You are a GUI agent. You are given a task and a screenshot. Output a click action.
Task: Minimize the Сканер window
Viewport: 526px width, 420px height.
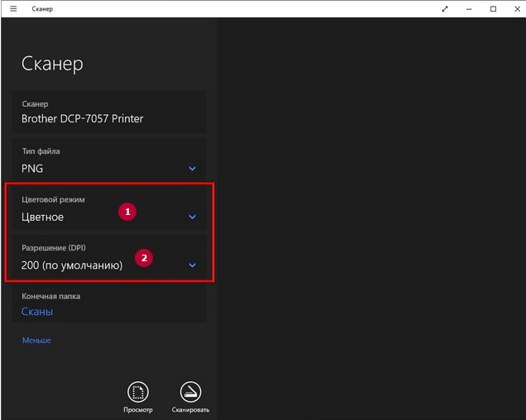click(x=470, y=8)
